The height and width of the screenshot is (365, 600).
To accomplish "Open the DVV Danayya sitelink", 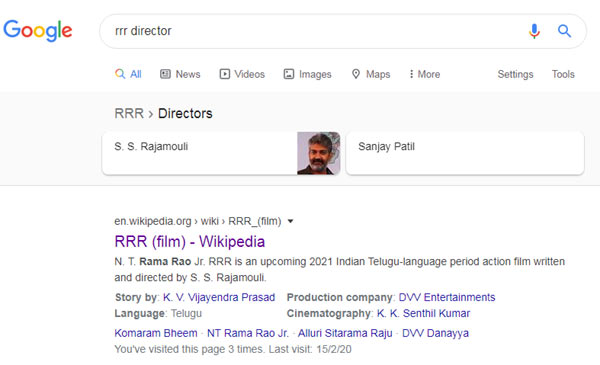I will 435,333.
